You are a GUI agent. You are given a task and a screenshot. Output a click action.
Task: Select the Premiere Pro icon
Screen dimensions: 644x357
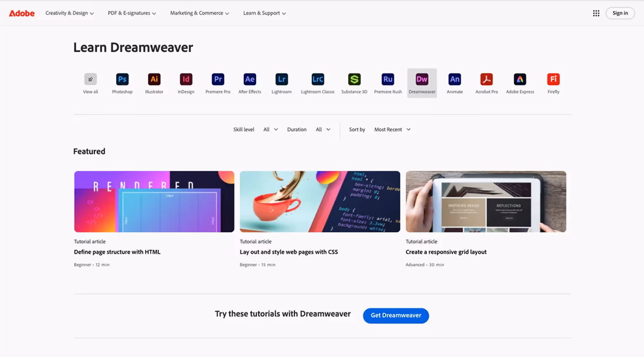pos(218,79)
